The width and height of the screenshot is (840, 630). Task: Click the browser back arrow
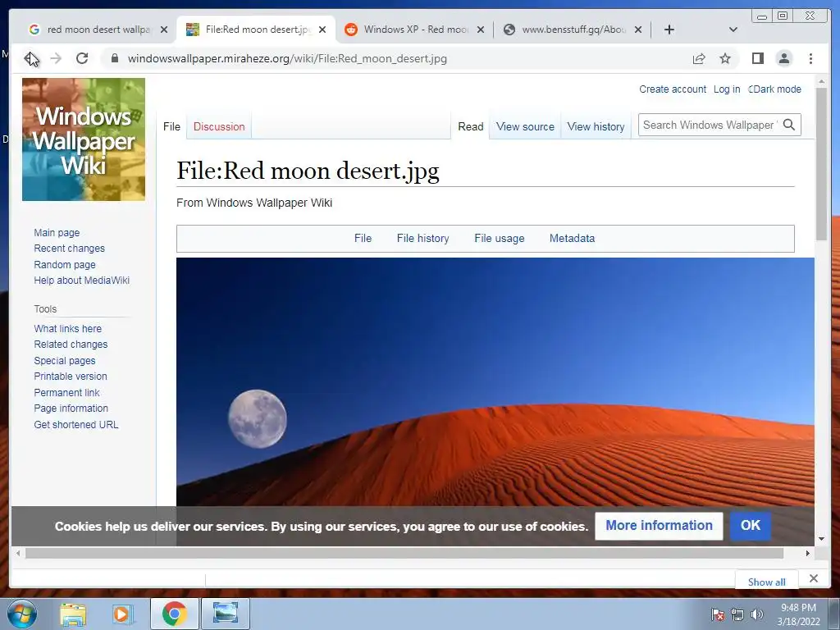[x=30, y=58]
